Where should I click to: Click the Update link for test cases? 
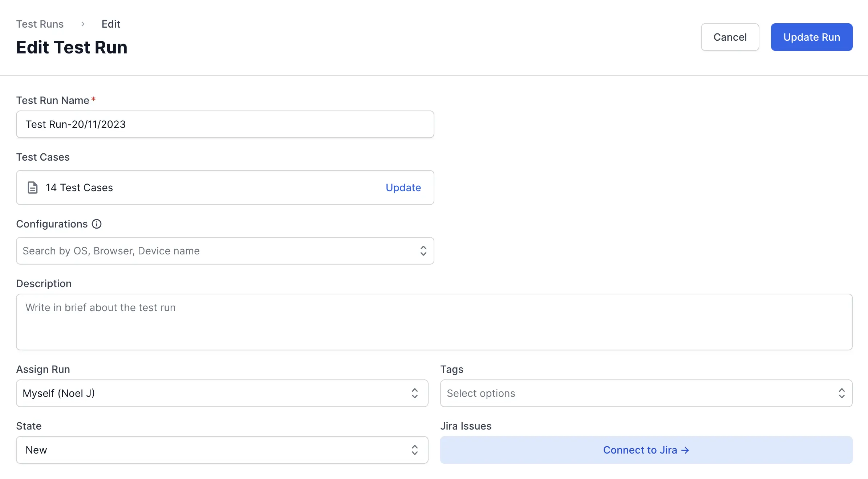[x=403, y=188]
